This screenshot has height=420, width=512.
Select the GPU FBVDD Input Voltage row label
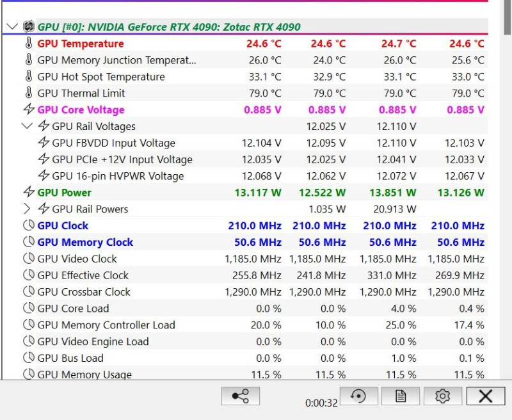click(x=113, y=143)
